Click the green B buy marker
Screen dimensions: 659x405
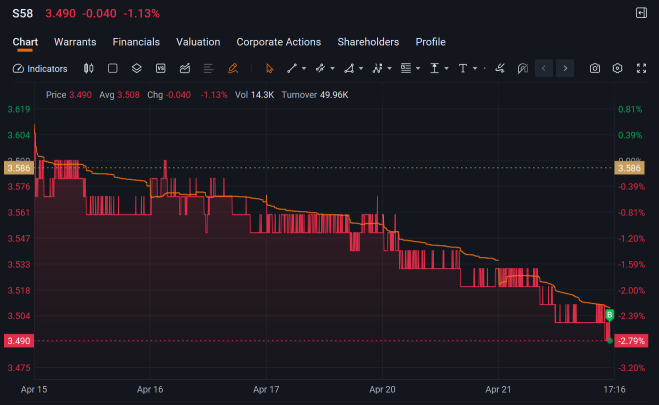tap(609, 315)
